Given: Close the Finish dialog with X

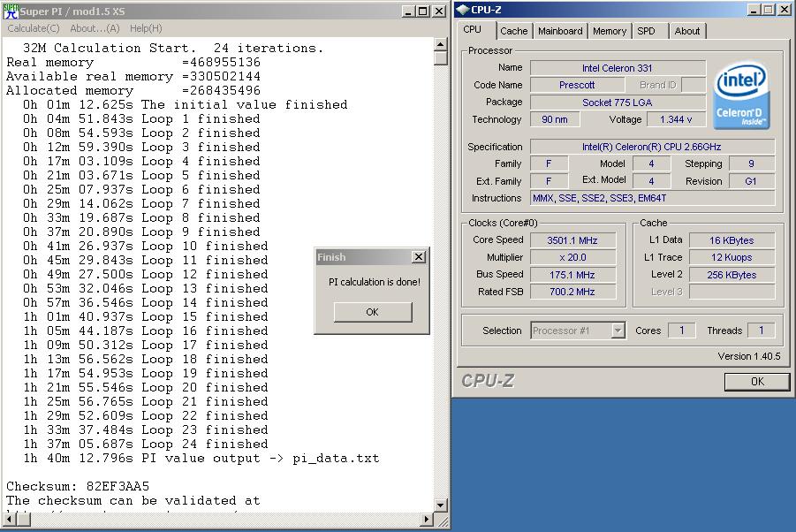Looking at the screenshot, I should point(418,257).
